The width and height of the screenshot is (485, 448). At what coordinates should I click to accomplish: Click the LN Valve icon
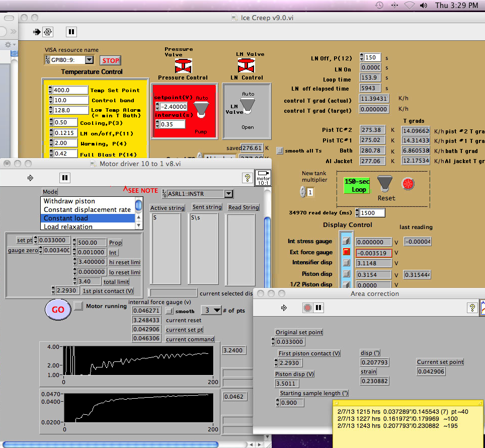[246, 65]
